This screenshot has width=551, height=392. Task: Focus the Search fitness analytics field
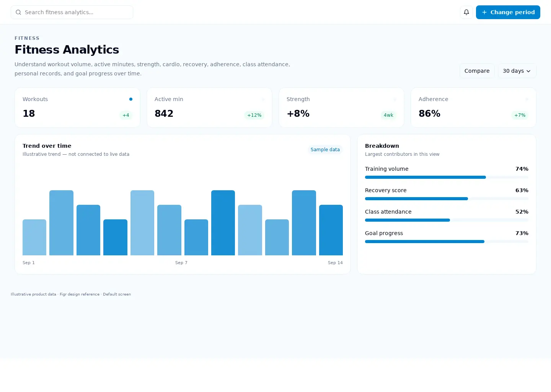72,12
